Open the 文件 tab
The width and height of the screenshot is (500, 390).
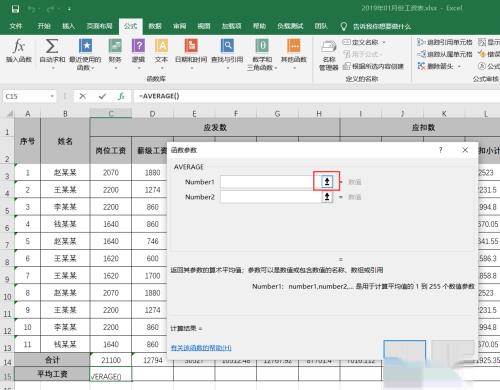tap(16, 26)
